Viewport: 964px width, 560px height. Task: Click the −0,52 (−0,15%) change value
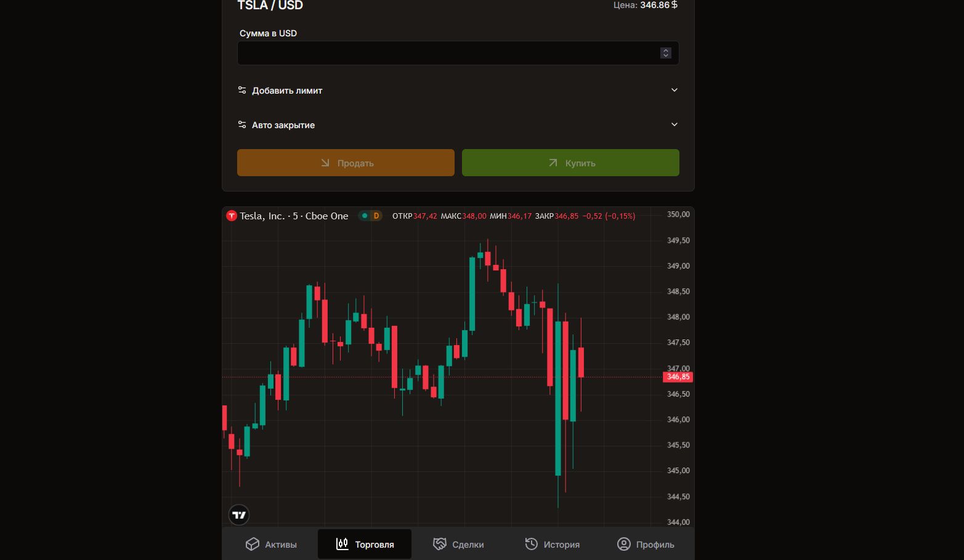point(609,216)
